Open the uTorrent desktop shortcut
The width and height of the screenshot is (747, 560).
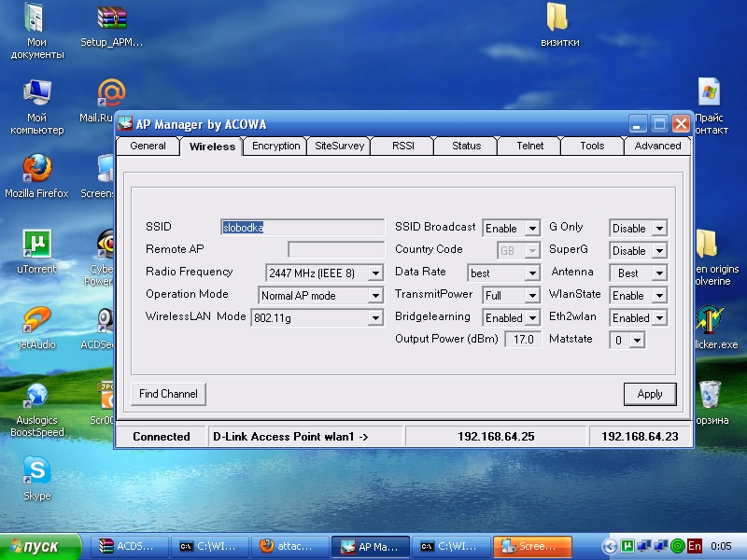click(36, 245)
